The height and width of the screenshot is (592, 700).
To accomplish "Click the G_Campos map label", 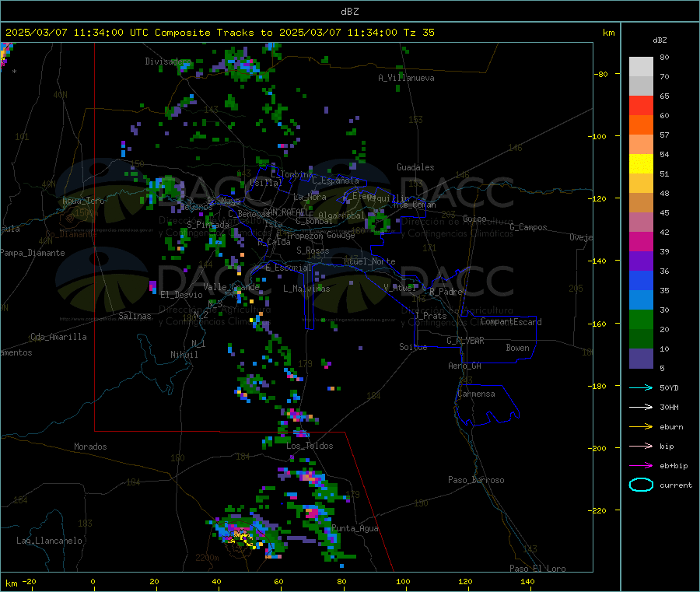I will 528,227.
